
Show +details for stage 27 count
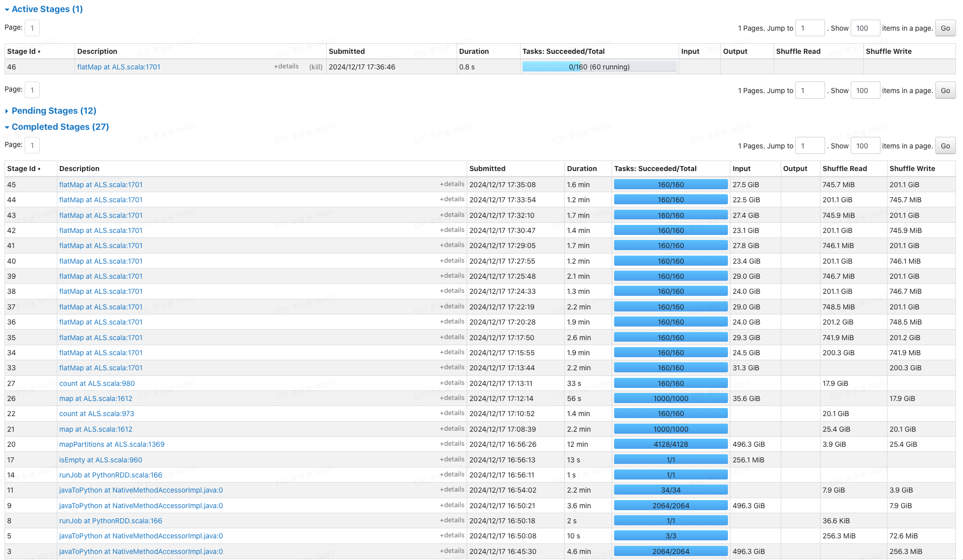452,383
